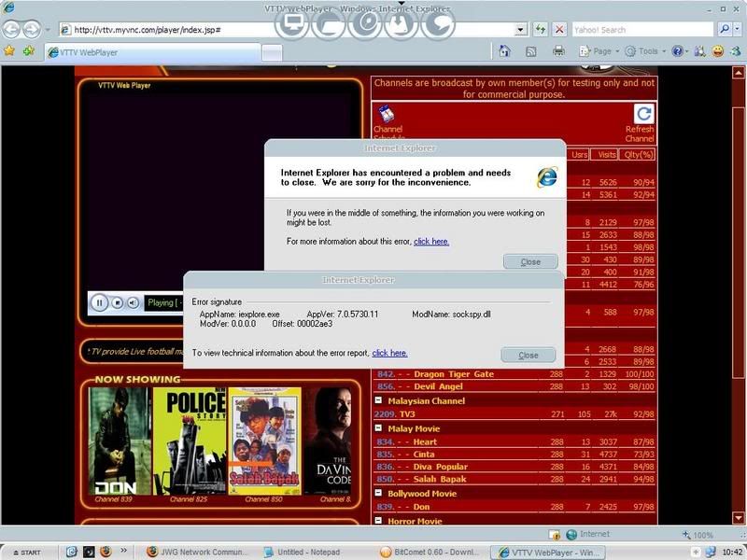
Task: Open the address bar URL history dropdown
Action: click(521, 30)
